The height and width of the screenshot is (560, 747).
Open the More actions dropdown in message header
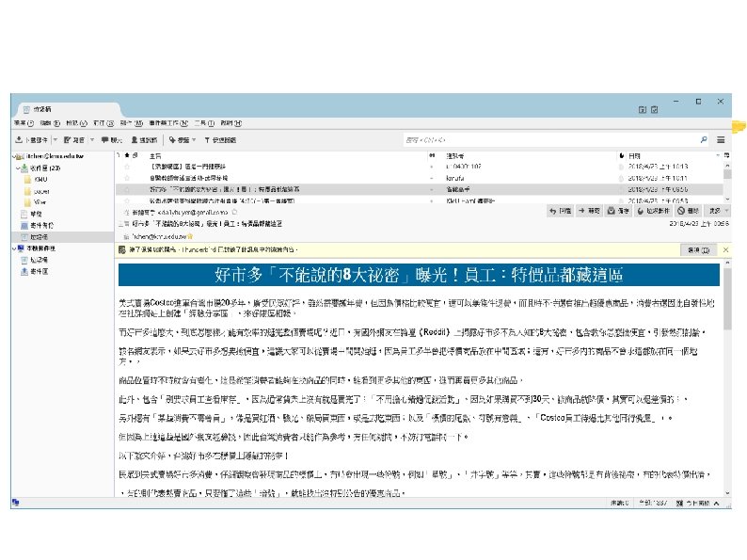click(x=719, y=211)
